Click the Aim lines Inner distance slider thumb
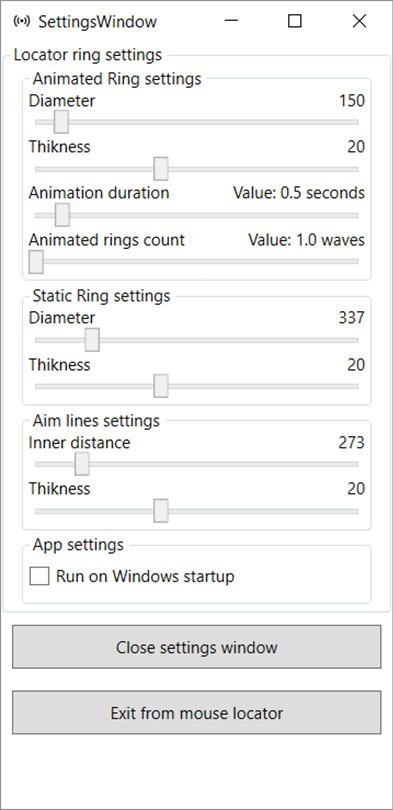 [82, 464]
